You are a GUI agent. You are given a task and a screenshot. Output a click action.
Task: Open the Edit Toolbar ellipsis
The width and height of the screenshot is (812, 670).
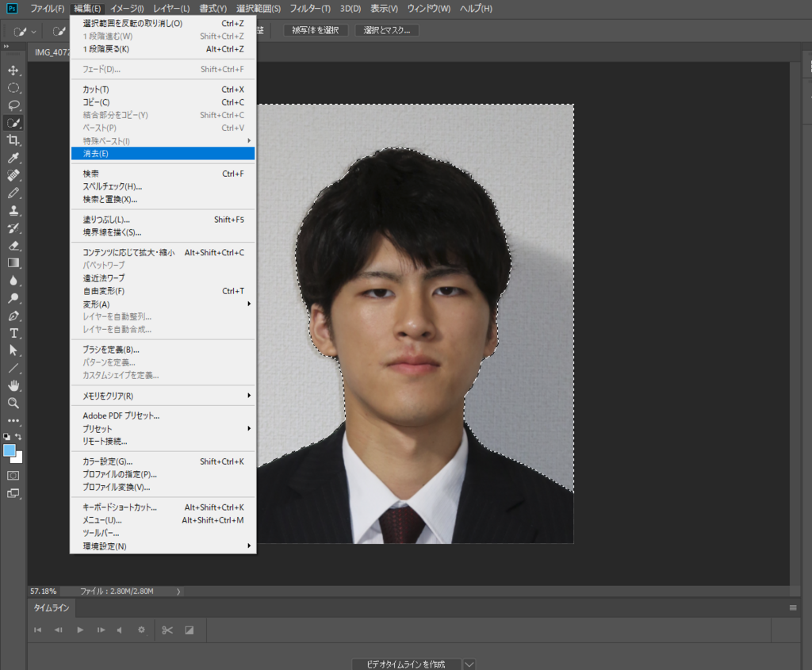coord(13,421)
